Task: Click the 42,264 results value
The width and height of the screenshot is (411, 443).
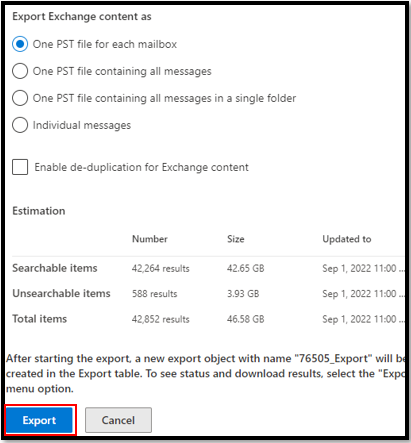Action: point(161,268)
